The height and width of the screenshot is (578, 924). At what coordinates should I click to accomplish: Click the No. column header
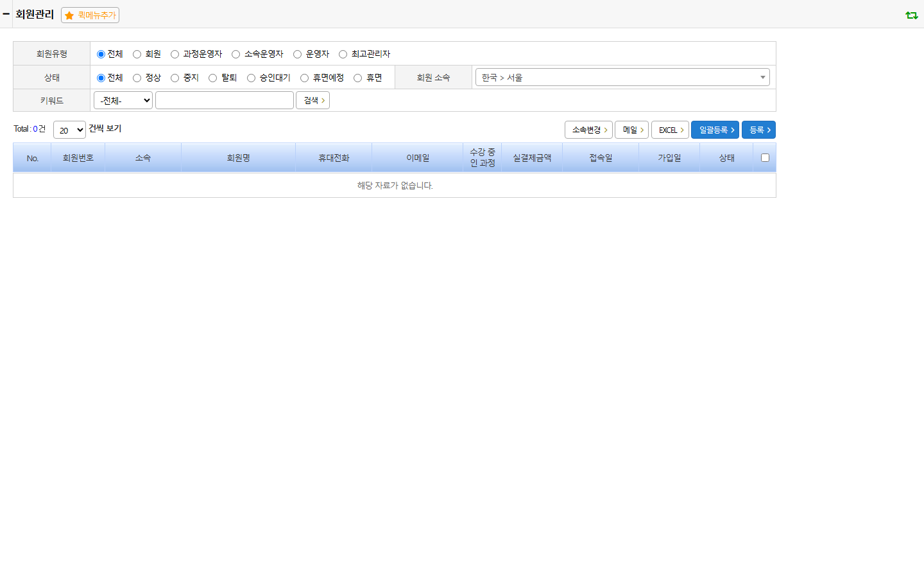point(33,158)
